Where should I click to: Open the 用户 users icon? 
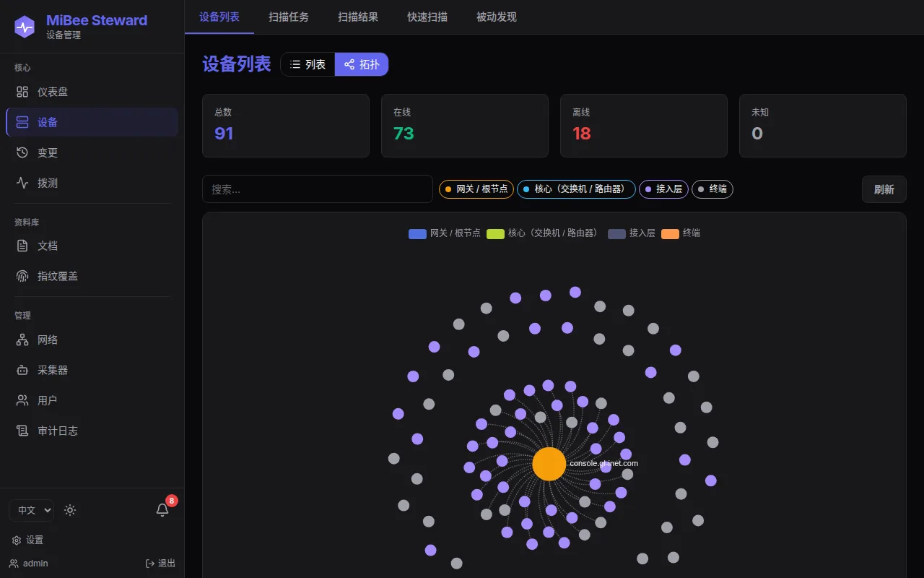point(22,400)
